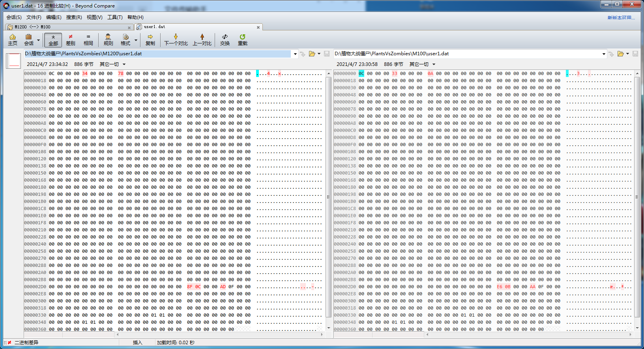
Task: Click the left file path input field
Action: coord(158,54)
